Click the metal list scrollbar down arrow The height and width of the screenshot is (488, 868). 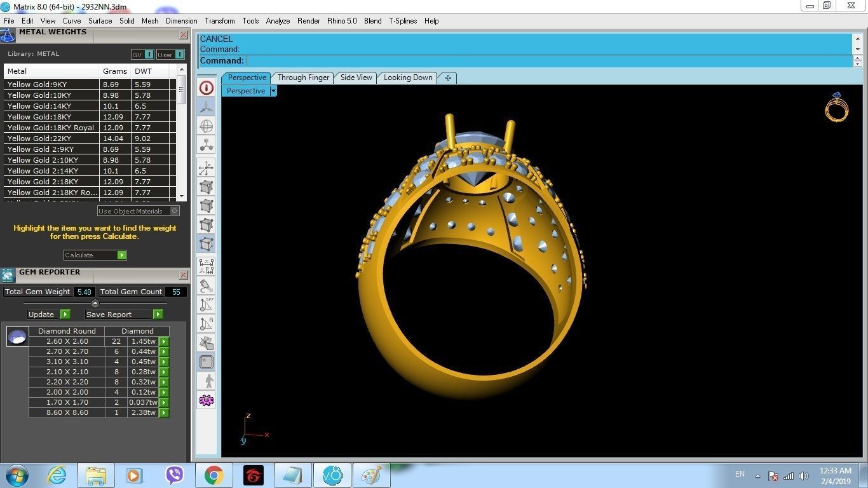point(182,196)
